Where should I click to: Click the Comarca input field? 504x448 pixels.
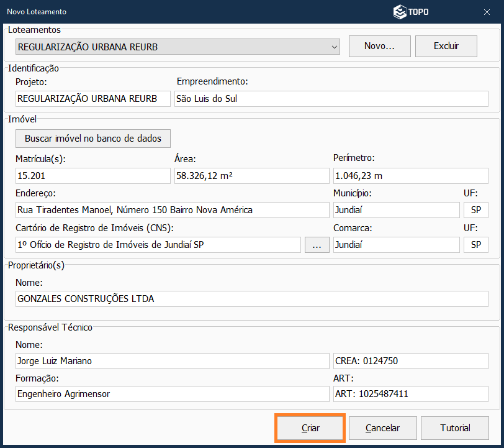pyautogui.click(x=396, y=245)
